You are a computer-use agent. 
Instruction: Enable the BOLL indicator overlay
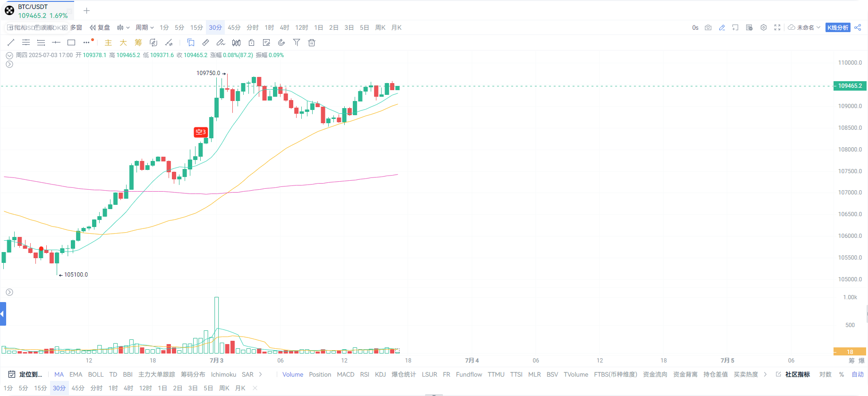95,374
